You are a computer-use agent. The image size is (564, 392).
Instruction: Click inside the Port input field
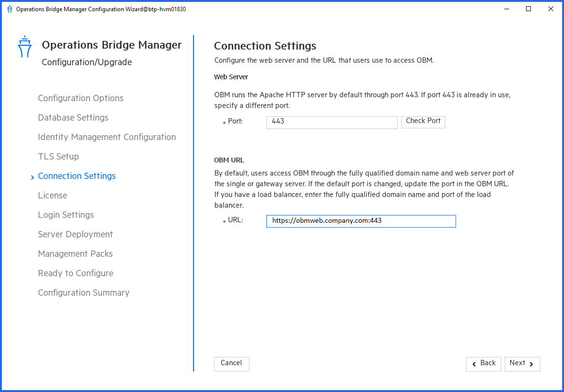(x=332, y=122)
